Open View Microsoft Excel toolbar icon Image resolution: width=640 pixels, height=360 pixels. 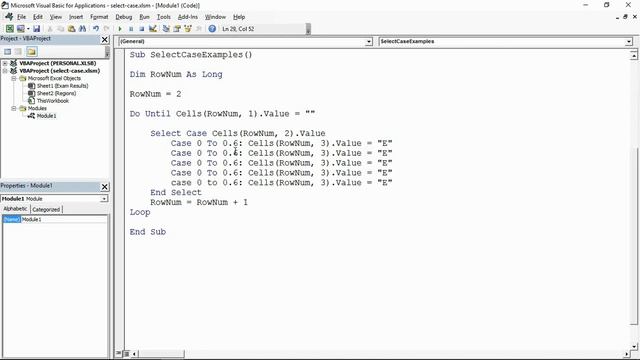click(x=9, y=29)
